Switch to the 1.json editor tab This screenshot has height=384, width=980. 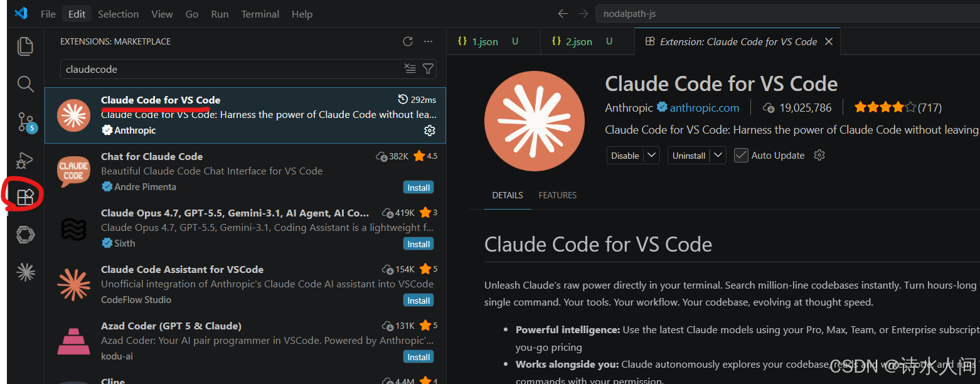click(x=493, y=41)
